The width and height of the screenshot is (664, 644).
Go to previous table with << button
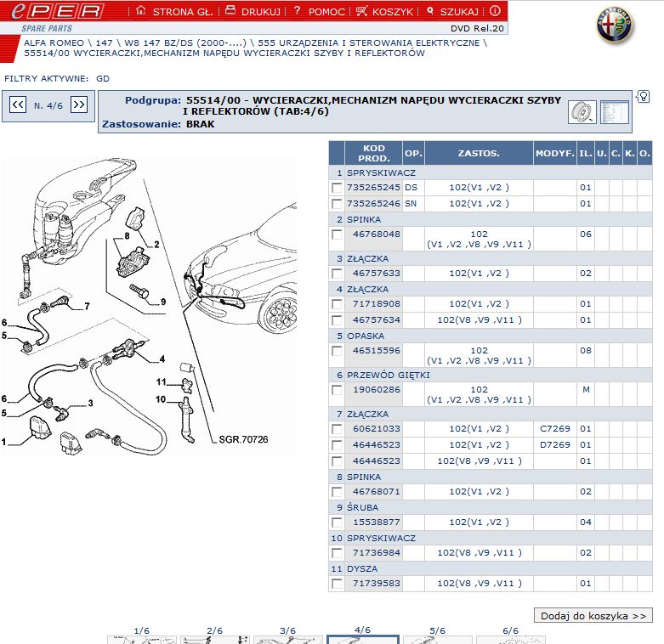[x=18, y=105]
